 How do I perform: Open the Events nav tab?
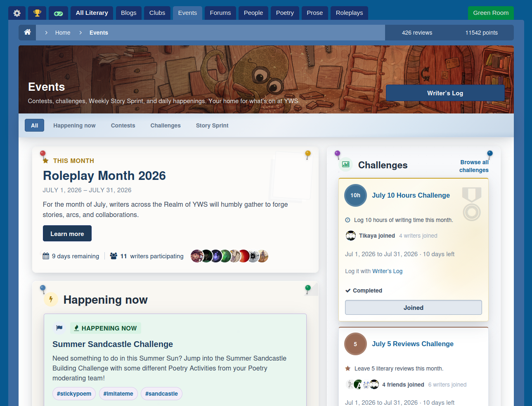(187, 13)
